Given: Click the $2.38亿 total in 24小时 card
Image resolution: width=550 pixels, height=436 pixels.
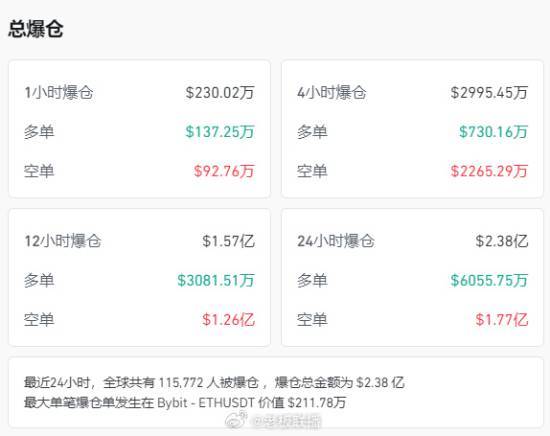Looking at the screenshot, I should point(502,241).
